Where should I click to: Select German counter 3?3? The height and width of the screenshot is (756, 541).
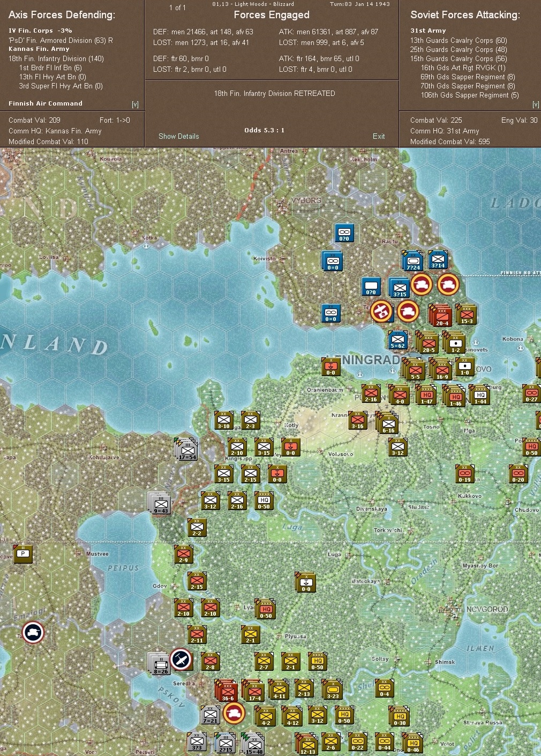197,742
